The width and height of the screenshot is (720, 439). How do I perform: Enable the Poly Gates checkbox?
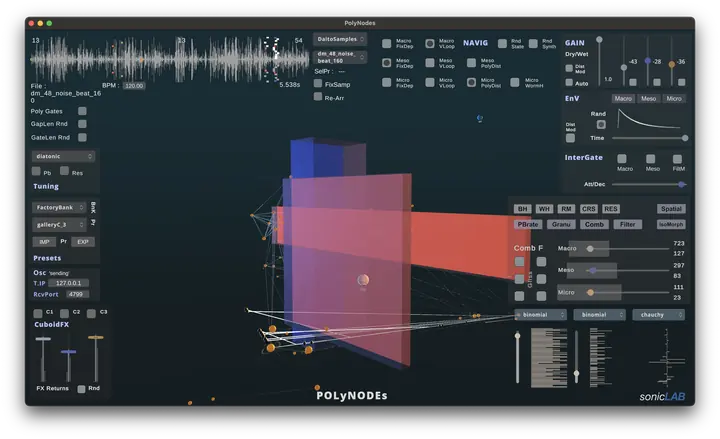pos(82,111)
